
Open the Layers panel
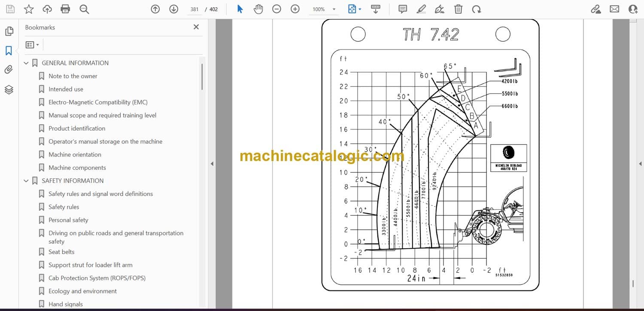(9, 89)
